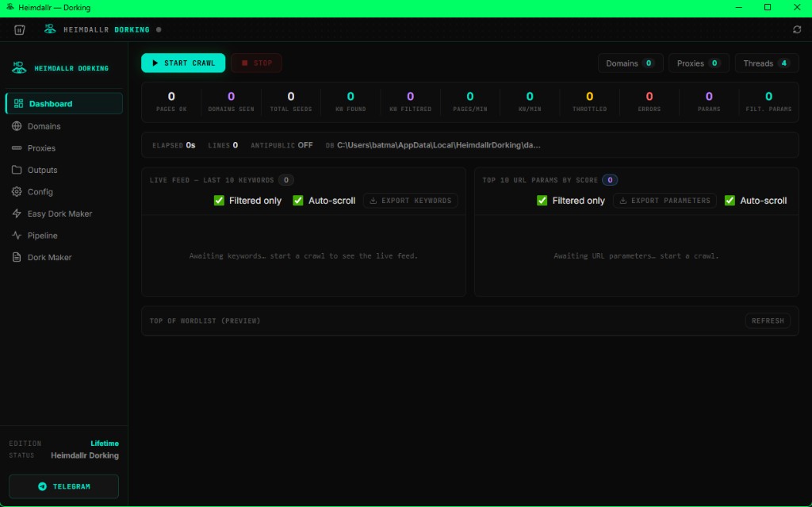
Task: Open Easy Dork Maker
Action: pyautogui.click(x=63, y=213)
